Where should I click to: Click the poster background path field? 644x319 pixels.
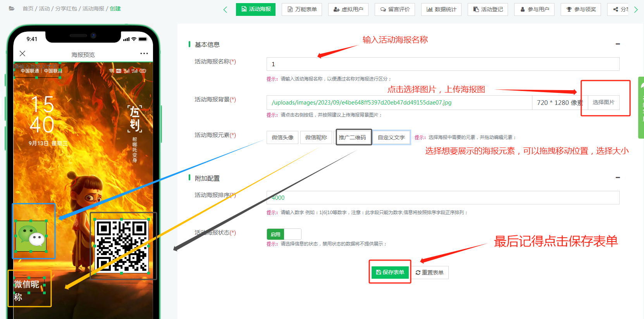399,103
